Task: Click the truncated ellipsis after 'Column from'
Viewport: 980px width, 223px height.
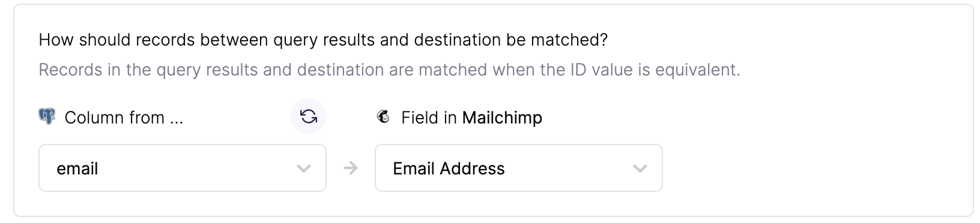Action: [177, 118]
